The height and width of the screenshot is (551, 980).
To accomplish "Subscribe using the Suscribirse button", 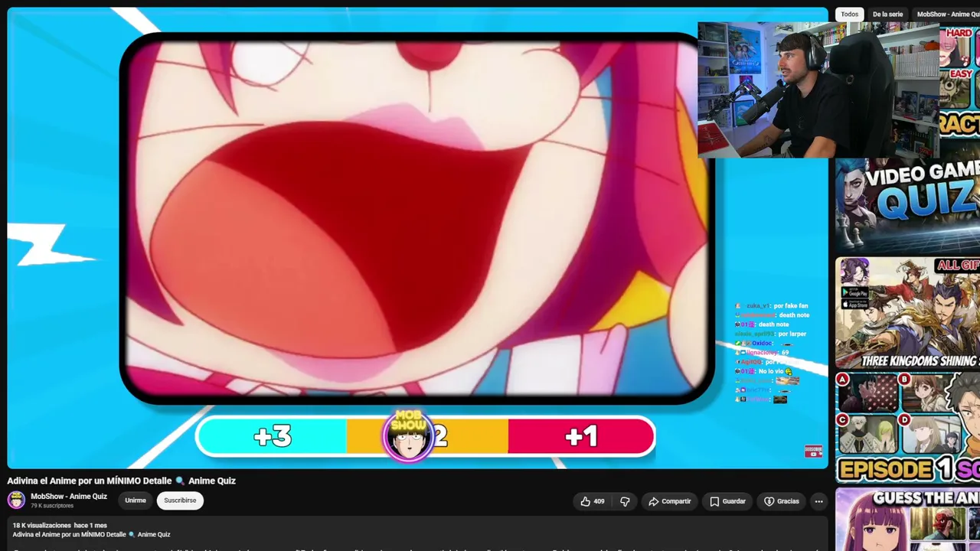I will point(180,500).
